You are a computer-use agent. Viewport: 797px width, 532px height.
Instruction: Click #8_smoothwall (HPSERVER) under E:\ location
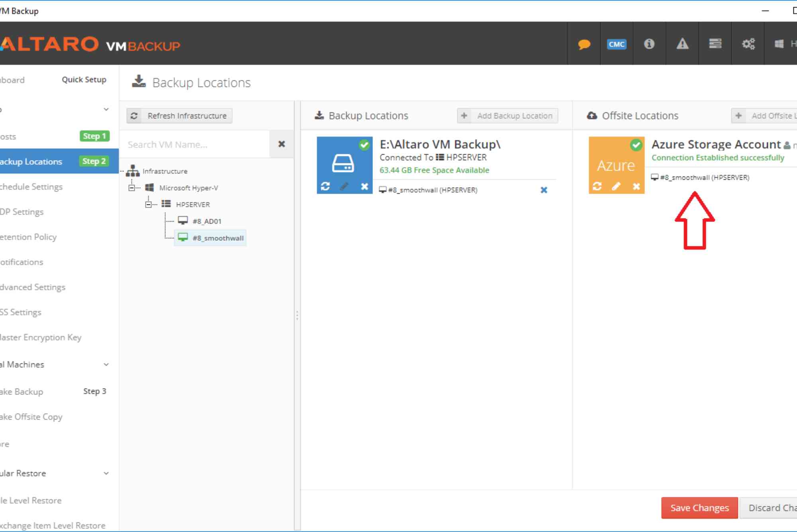(428, 190)
